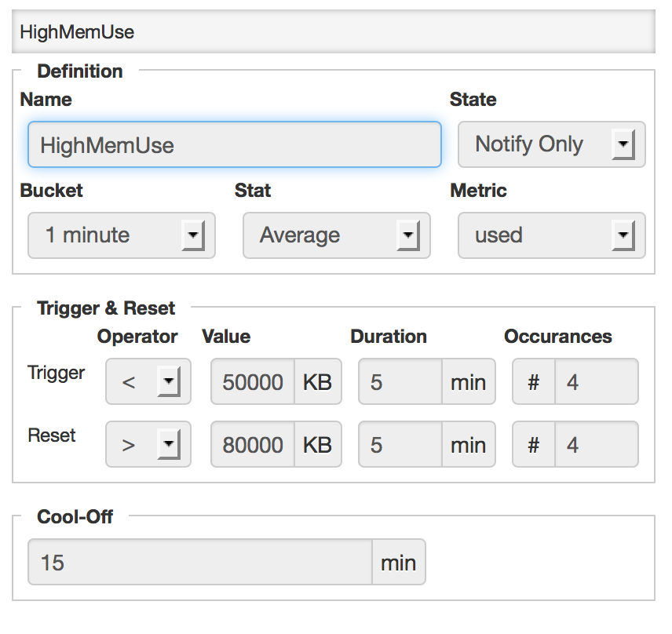Click the # symbol on Reset occurrences
This screenshot has height=634, width=672.
point(534,445)
